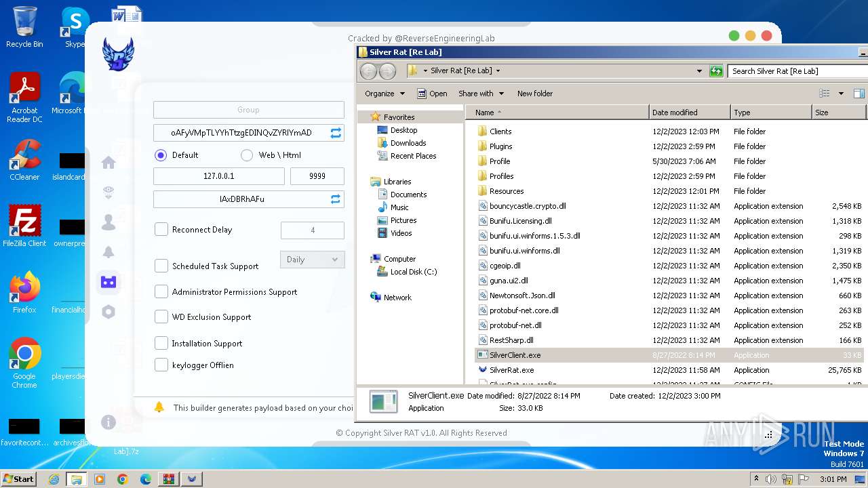Enable Administrator Permissions Support checkbox
This screenshot has height=488, width=868.
pyautogui.click(x=161, y=291)
